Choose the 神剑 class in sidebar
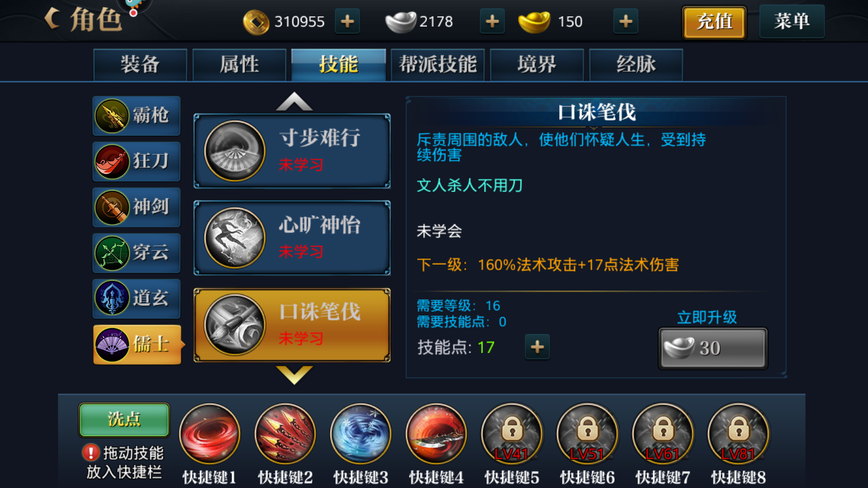Viewport: 868px width, 488px height. coord(136,207)
